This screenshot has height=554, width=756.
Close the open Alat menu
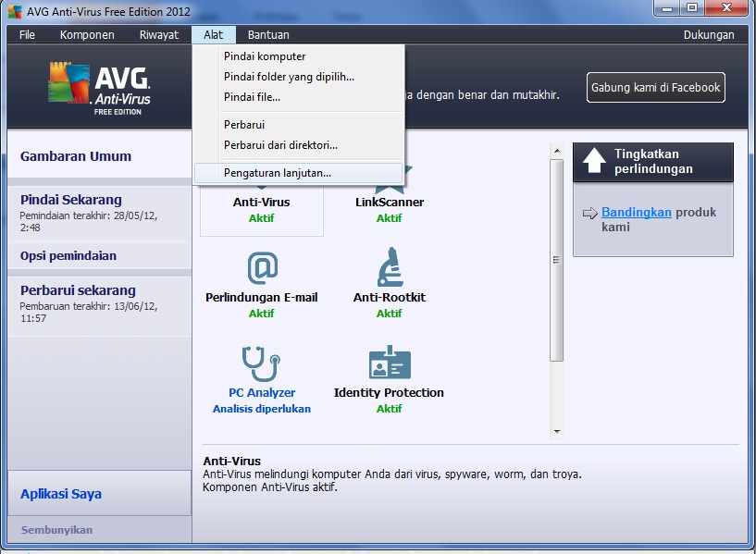[213, 35]
